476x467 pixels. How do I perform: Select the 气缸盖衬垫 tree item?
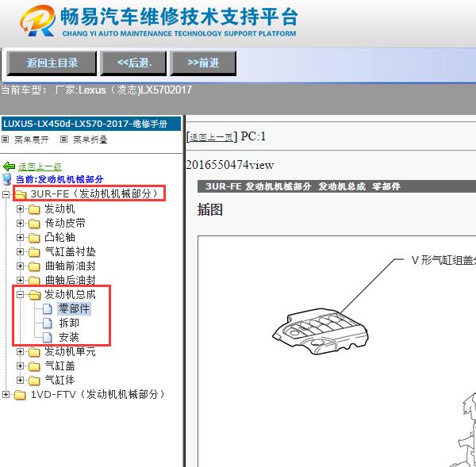pos(70,251)
